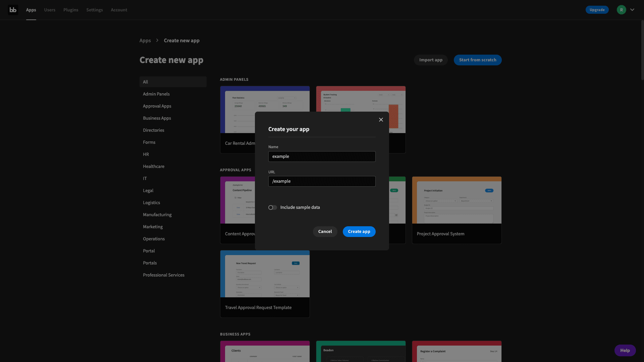
Task: Click the Apps menu tab top navigation
Action: point(31,10)
